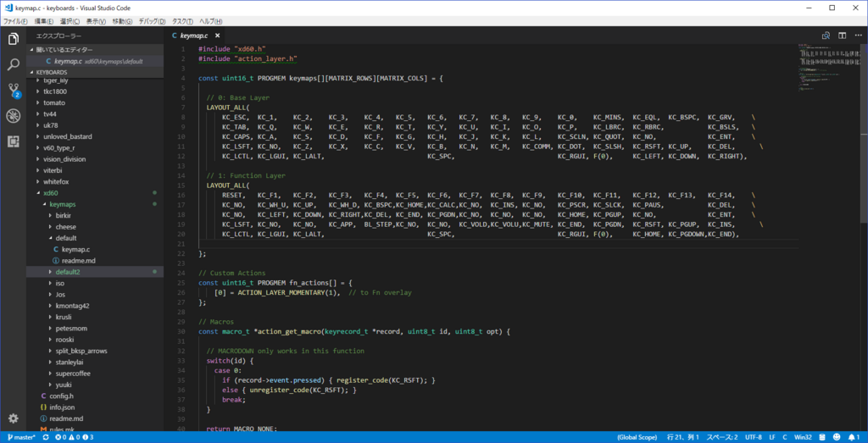Image resolution: width=868 pixels, height=443 pixels.
Task: Change encoding via UTF-8 indicator
Action: 754,437
